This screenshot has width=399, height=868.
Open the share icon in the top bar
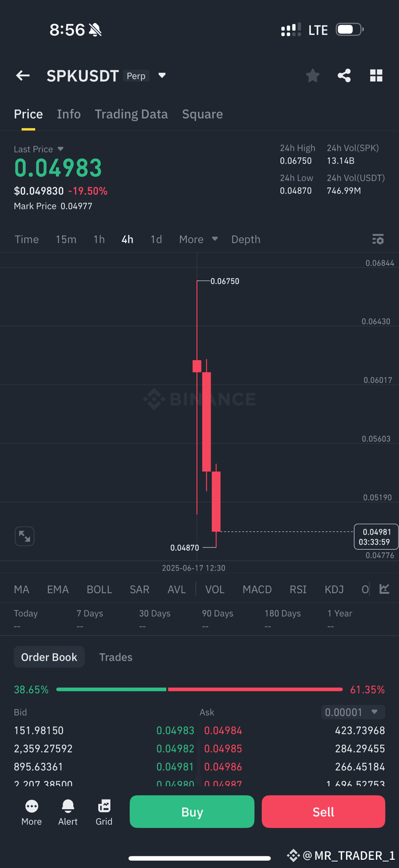344,75
